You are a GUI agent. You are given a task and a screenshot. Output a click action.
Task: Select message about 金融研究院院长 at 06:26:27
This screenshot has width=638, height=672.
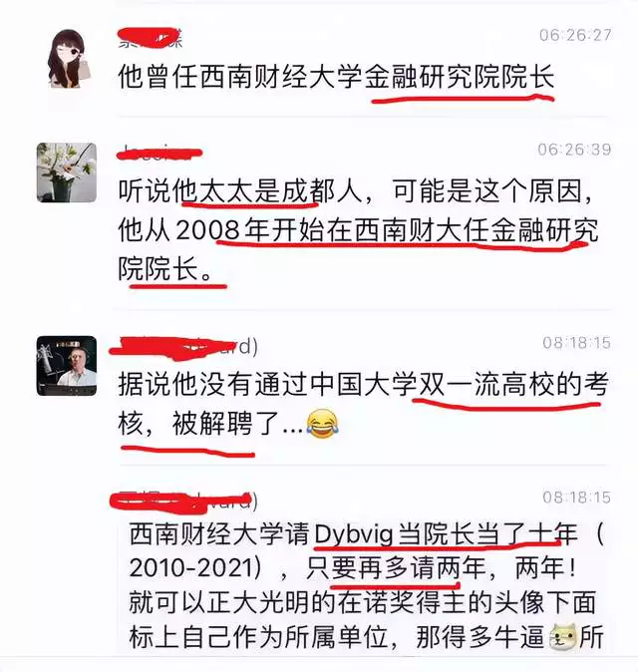[x=336, y=77]
